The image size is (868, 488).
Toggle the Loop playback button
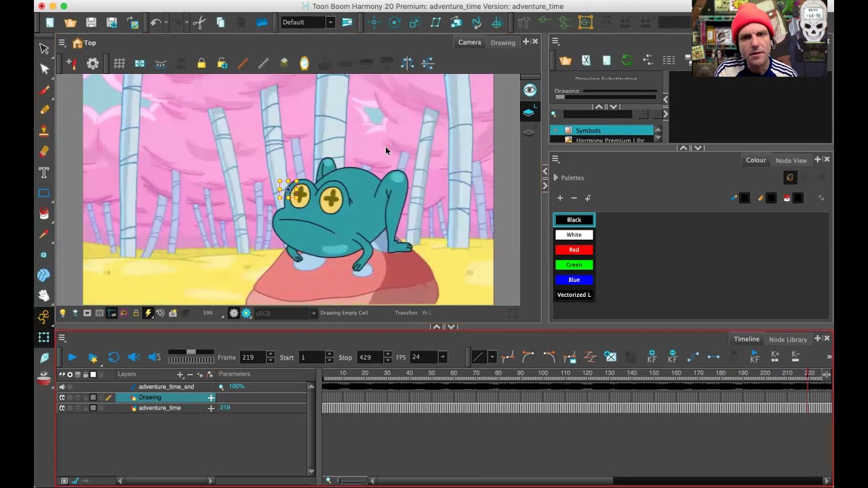[x=113, y=357]
